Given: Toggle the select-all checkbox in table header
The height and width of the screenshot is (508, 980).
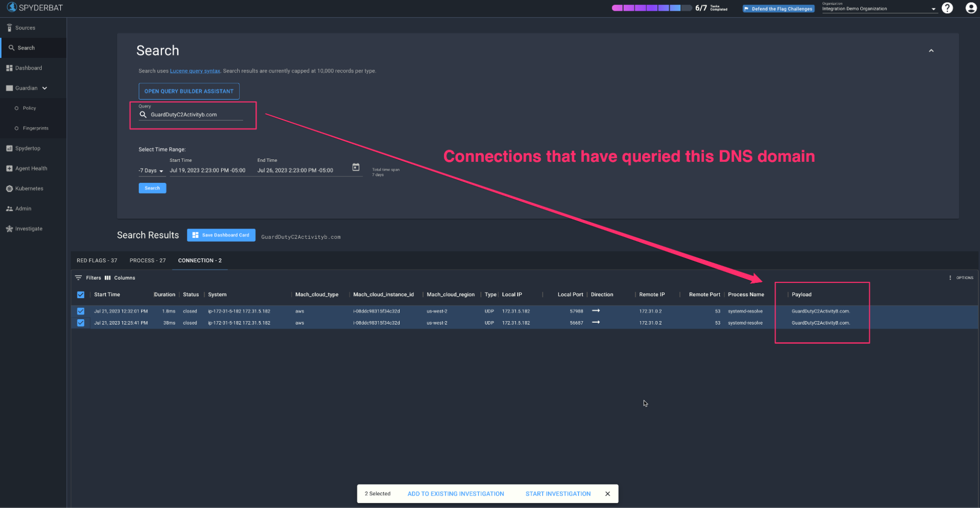Looking at the screenshot, I should [x=81, y=295].
